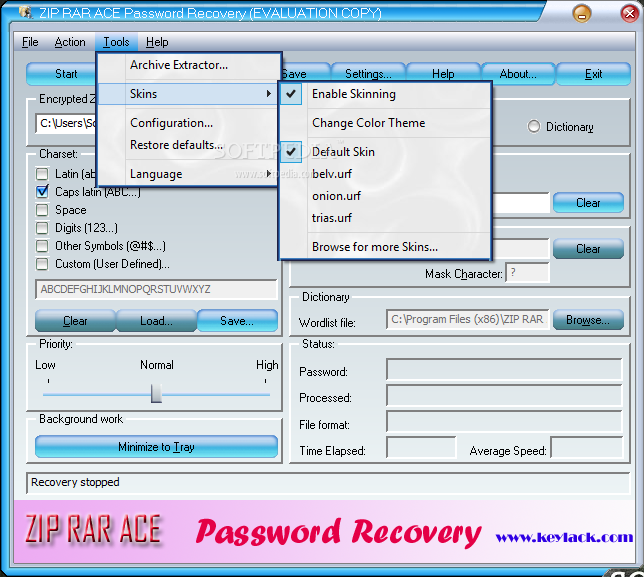This screenshot has width=644, height=577.
Task: Apply the belv.urf skin
Action: (385, 174)
